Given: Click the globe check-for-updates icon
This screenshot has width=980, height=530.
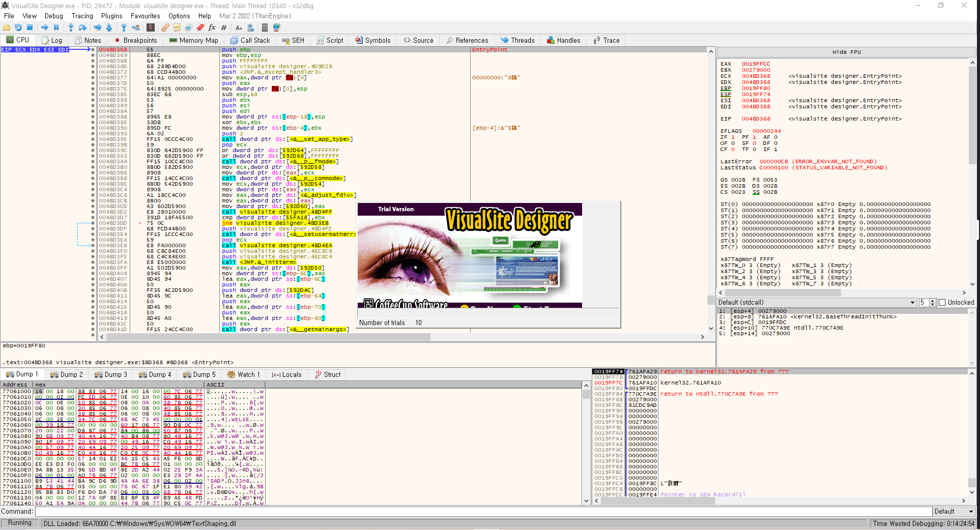Looking at the screenshot, I should pos(276,27).
